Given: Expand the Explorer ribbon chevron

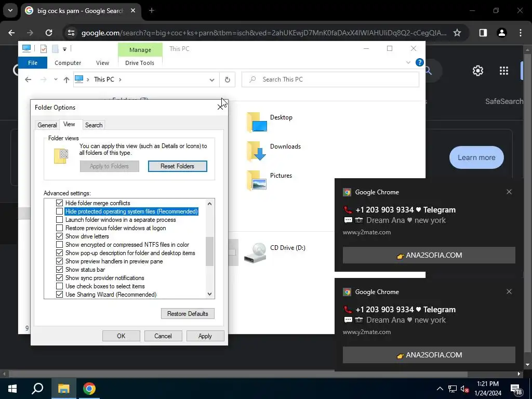Looking at the screenshot, I should (408, 62).
